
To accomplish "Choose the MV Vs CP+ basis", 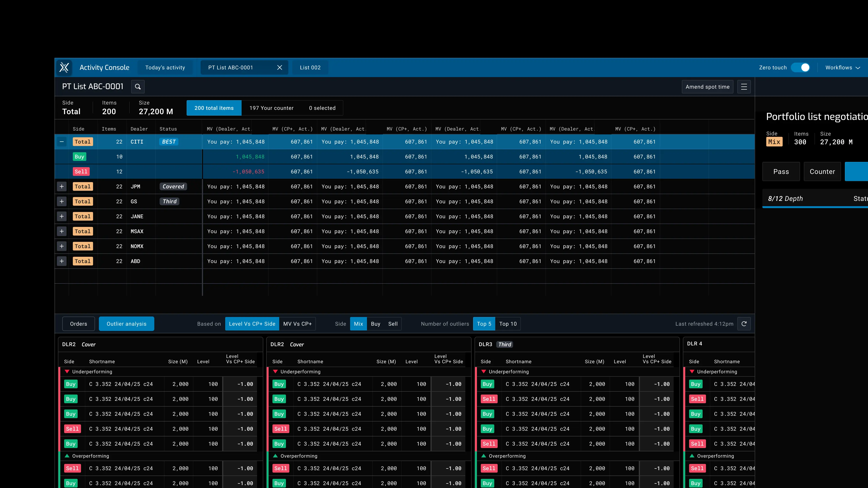I will (297, 323).
